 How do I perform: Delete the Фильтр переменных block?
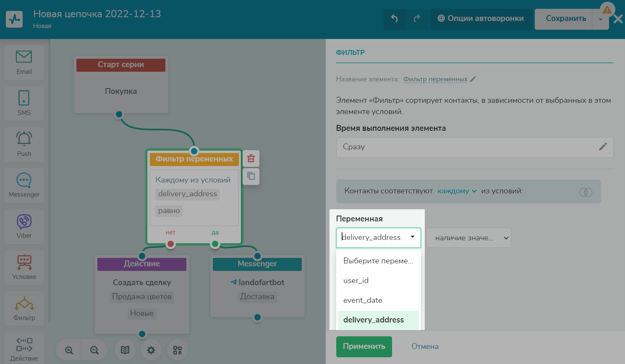[x=251, y=159]
